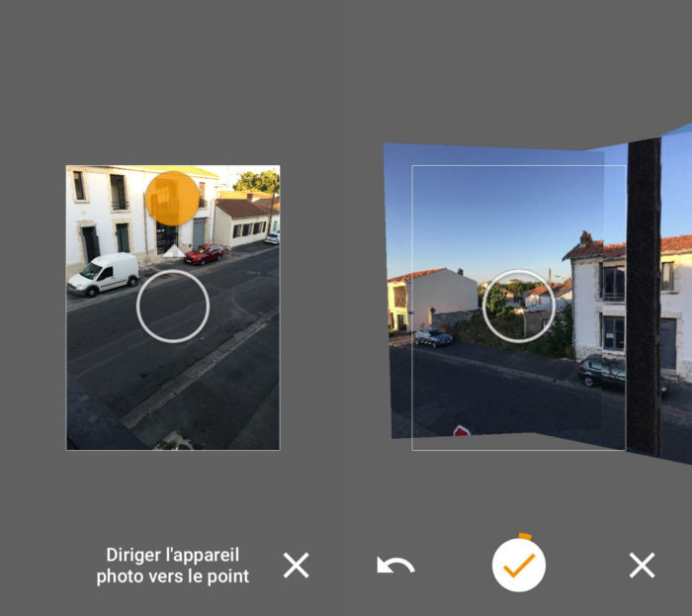Viewport: 692px width, 616px height.
Task: Close the capture using far-right X
Action: (642, 566)
